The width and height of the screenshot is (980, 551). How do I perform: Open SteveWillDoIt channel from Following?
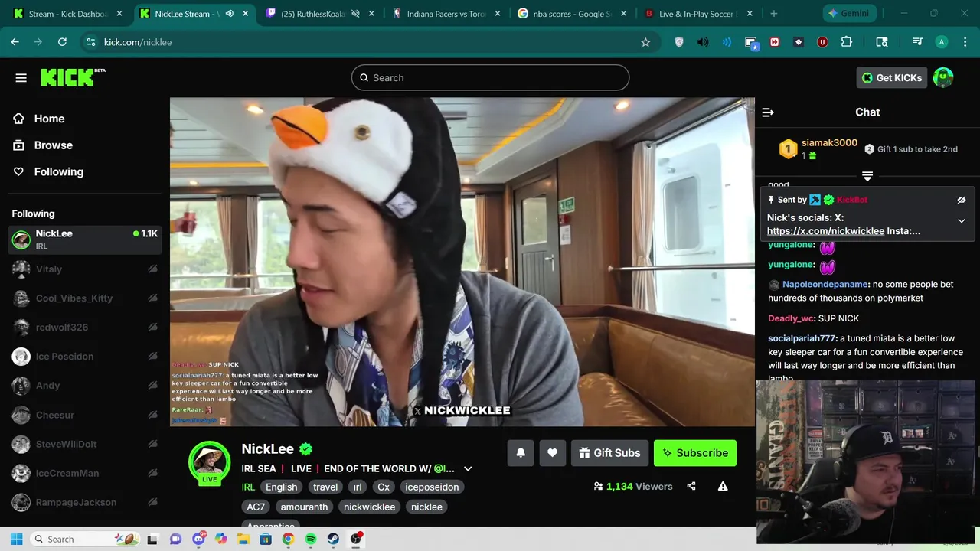[x=85, y=444]
